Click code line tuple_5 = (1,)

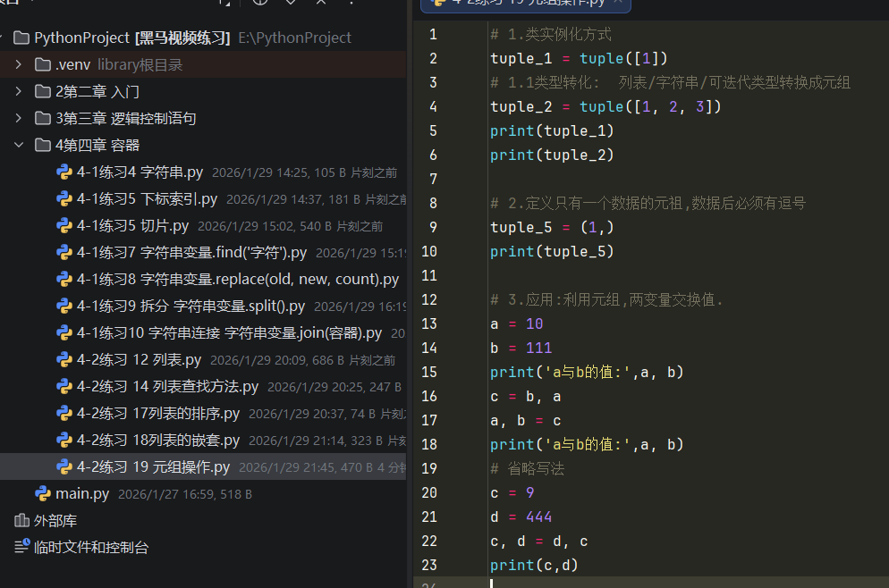pos(552,227)
